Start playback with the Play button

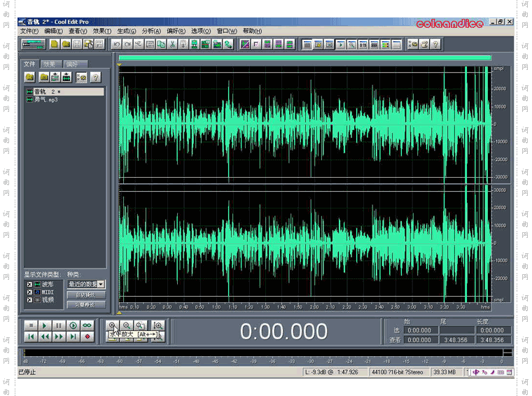(44, 326)
